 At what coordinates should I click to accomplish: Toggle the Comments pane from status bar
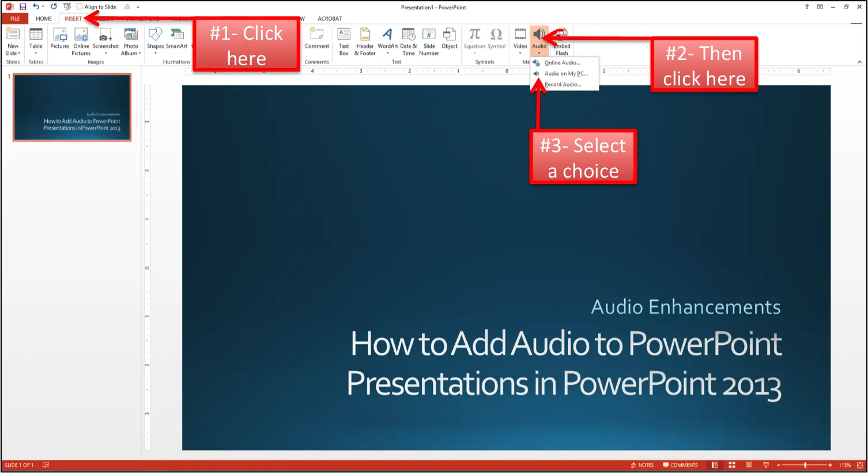coord(681,465)
